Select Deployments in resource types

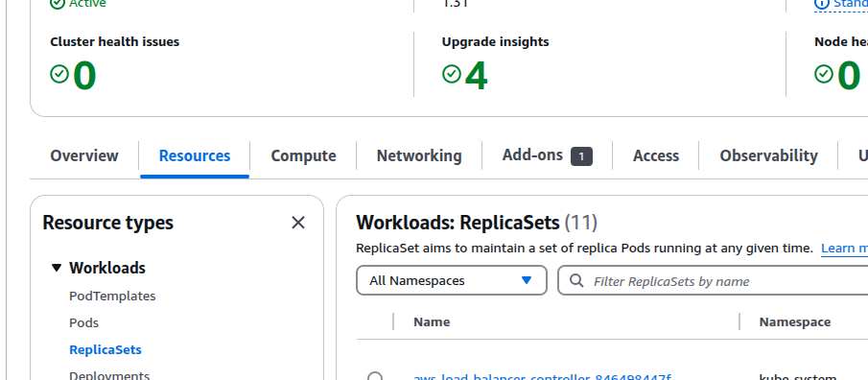(109, 375)
